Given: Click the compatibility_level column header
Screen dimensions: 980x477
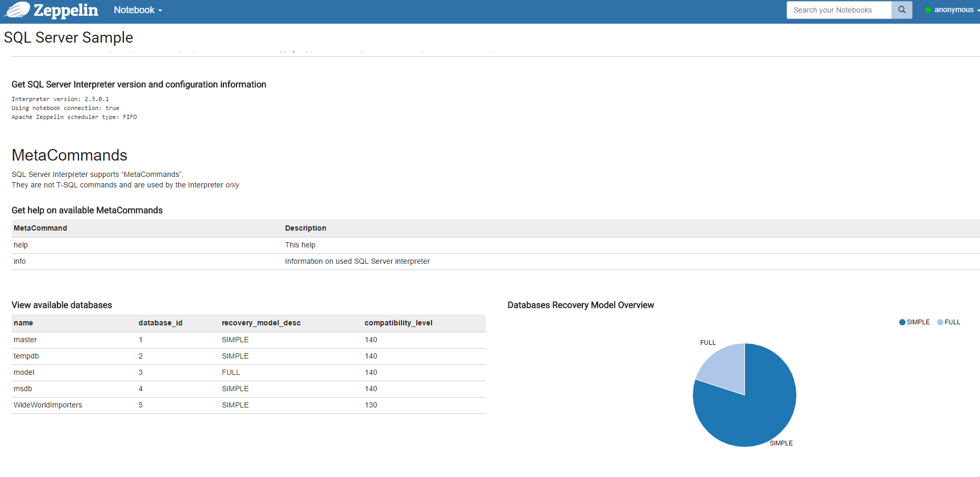Looking at the screenshot, I should 398,323.
